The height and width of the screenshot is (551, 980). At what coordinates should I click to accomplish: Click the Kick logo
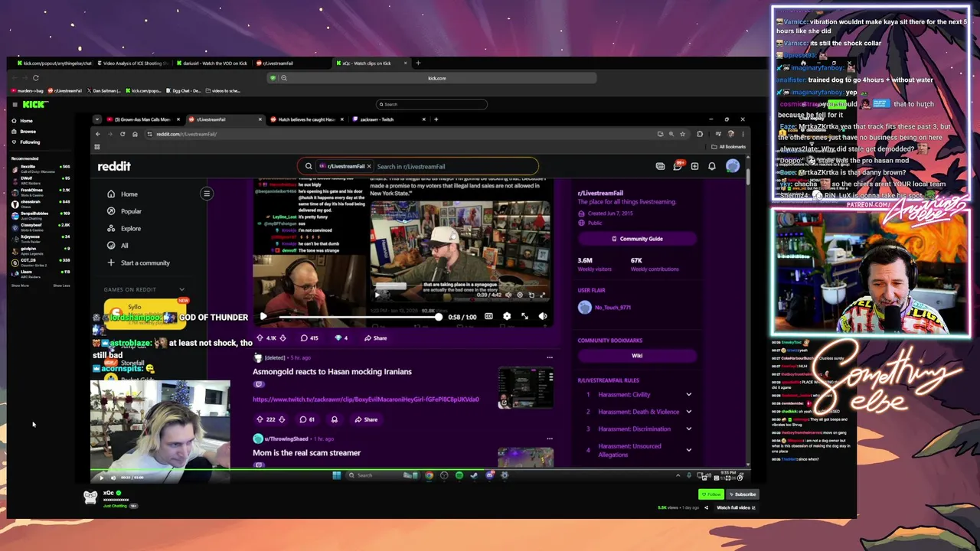34,104
